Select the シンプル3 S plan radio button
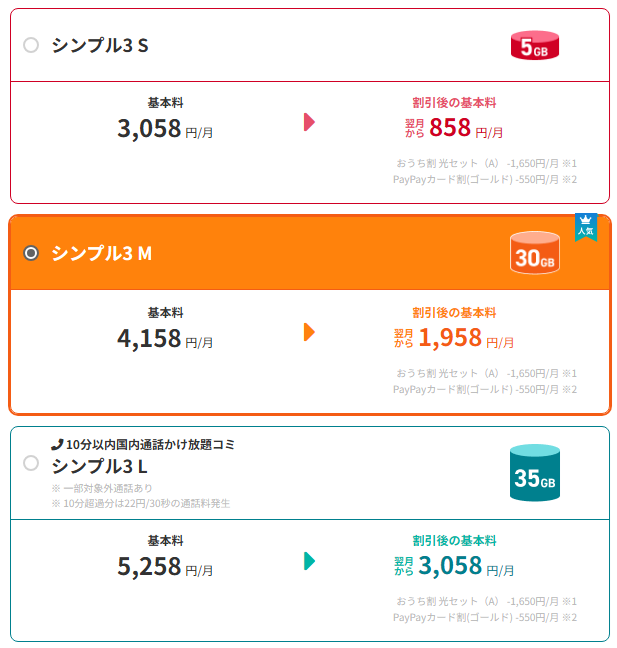Viewport: 617px width, 648px height. 31,45
